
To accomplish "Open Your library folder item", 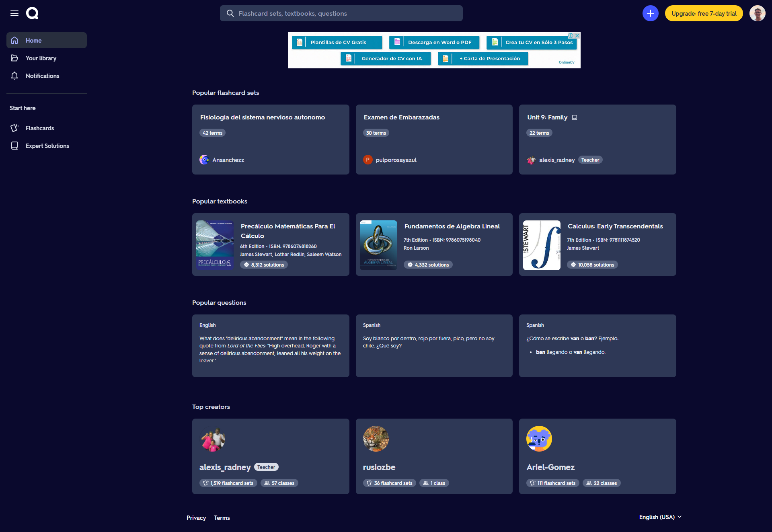I will 41,58.
